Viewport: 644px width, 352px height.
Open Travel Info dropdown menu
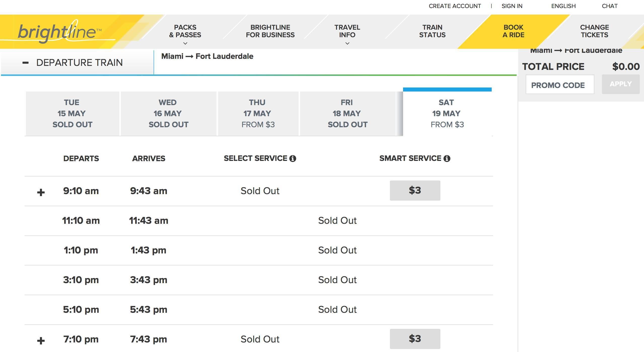[x=347, y=34]
